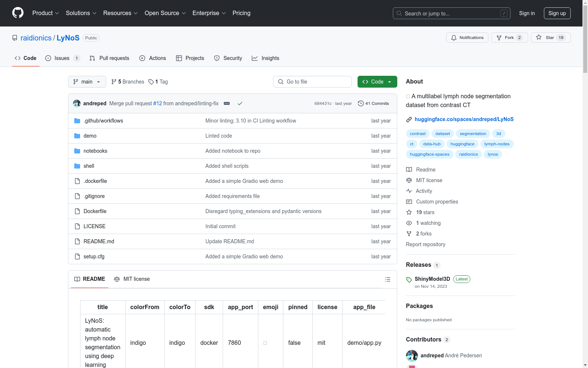588x368 pixels.
Task: Switch to the Insights tab
Action: [x=265, y=58]
